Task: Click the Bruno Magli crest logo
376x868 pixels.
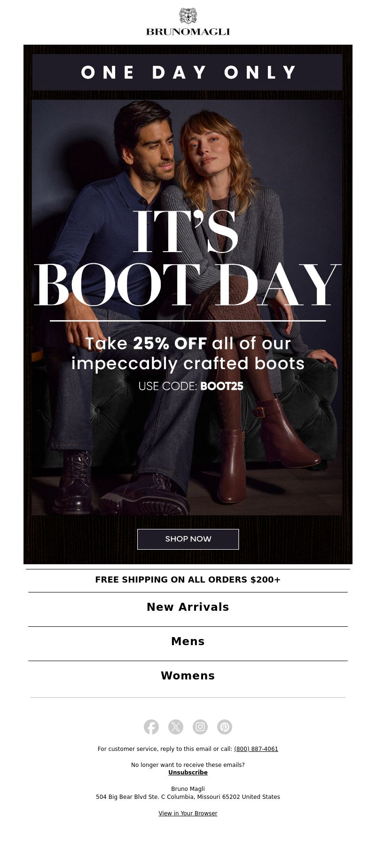Action: pos(188,16)
